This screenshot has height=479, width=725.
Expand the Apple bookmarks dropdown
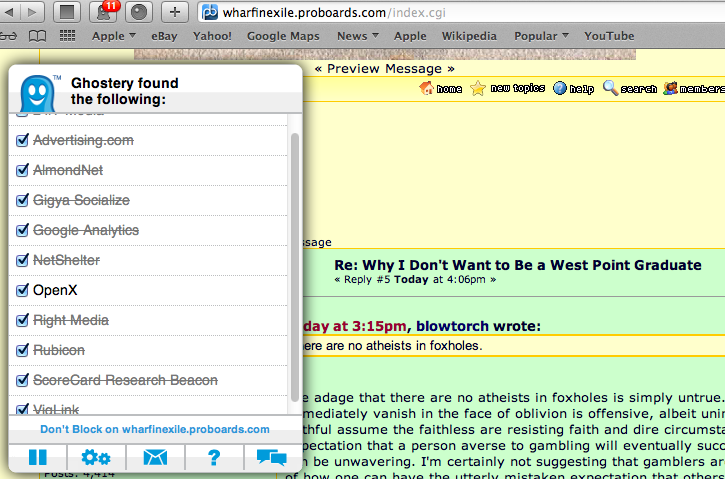coord(114,36)
